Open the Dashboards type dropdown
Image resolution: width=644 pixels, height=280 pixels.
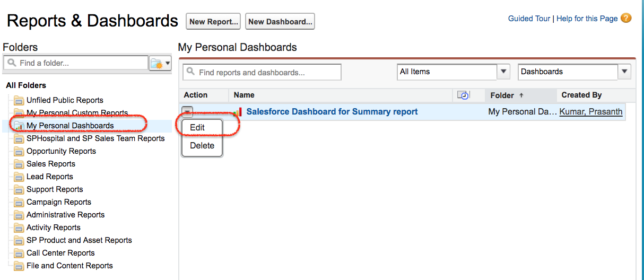pos(624,72)
